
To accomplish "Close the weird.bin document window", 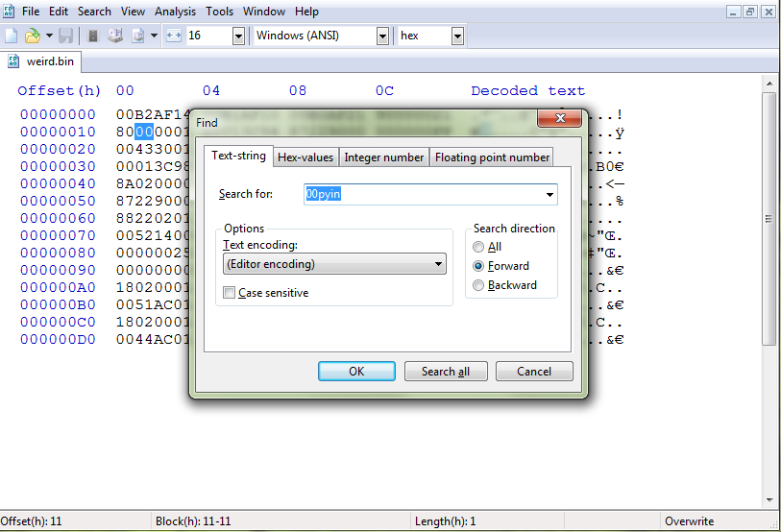I will (x=769, y=12).
